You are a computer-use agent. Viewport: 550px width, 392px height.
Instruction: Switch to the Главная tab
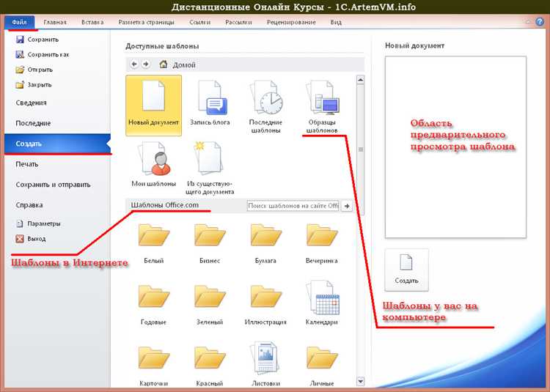tap(55, 22)
